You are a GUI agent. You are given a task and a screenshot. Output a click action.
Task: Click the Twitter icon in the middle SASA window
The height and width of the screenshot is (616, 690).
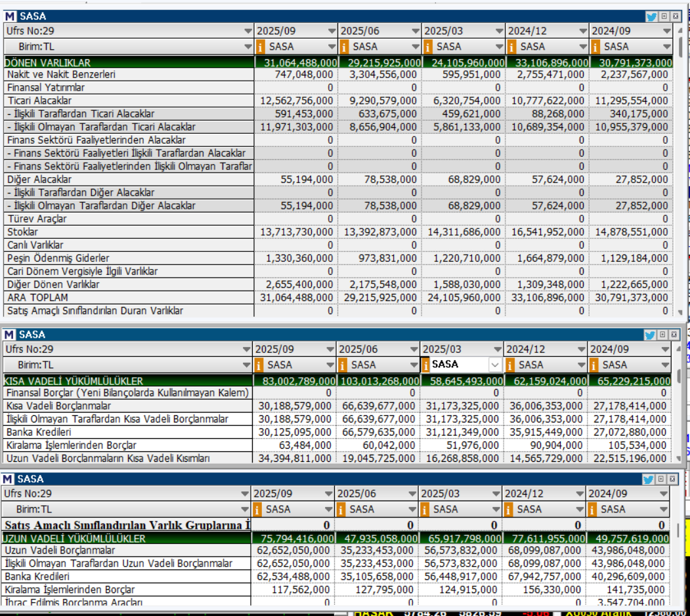click(x=650, y=335)
